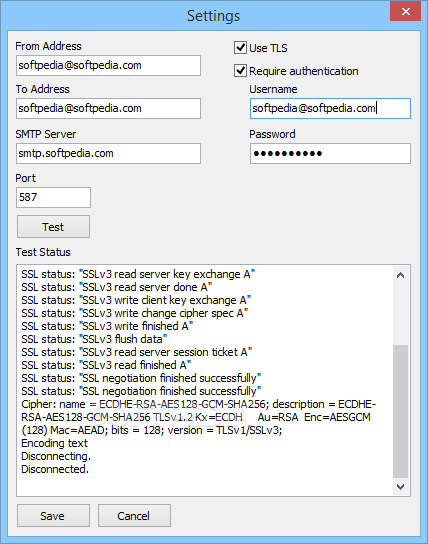Select the 'SSLv3 read finished A' line

click(106, 365)
